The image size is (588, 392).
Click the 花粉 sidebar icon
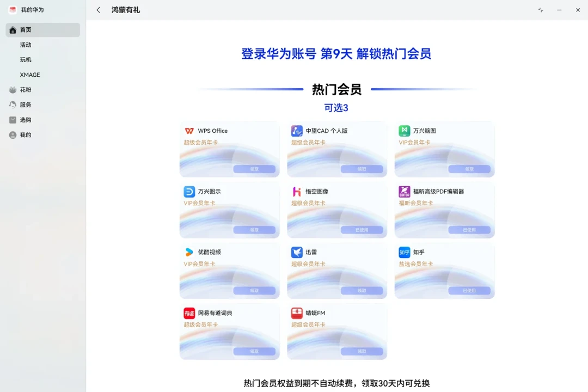pos(13,90)
